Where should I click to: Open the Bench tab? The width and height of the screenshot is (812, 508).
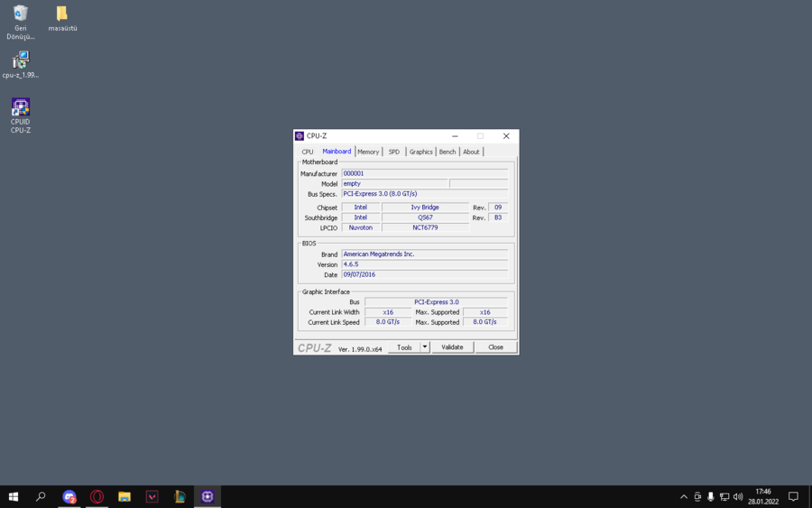tap(448, 152)
